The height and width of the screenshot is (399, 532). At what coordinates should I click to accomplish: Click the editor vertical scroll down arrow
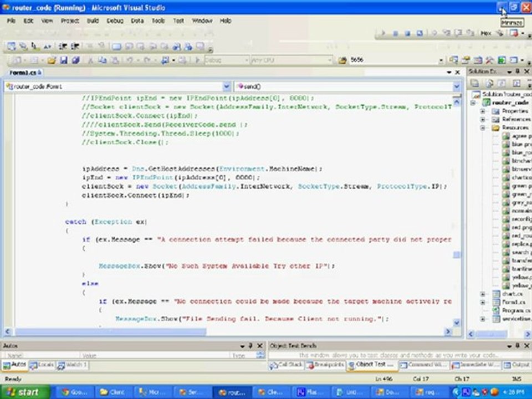[456, 323]
